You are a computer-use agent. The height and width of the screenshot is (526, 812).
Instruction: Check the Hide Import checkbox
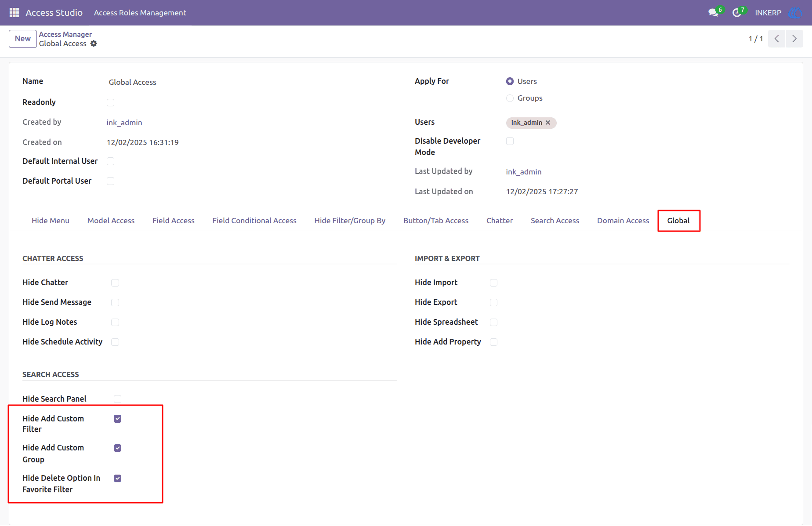pyautogui.click(x=493, y=283)
